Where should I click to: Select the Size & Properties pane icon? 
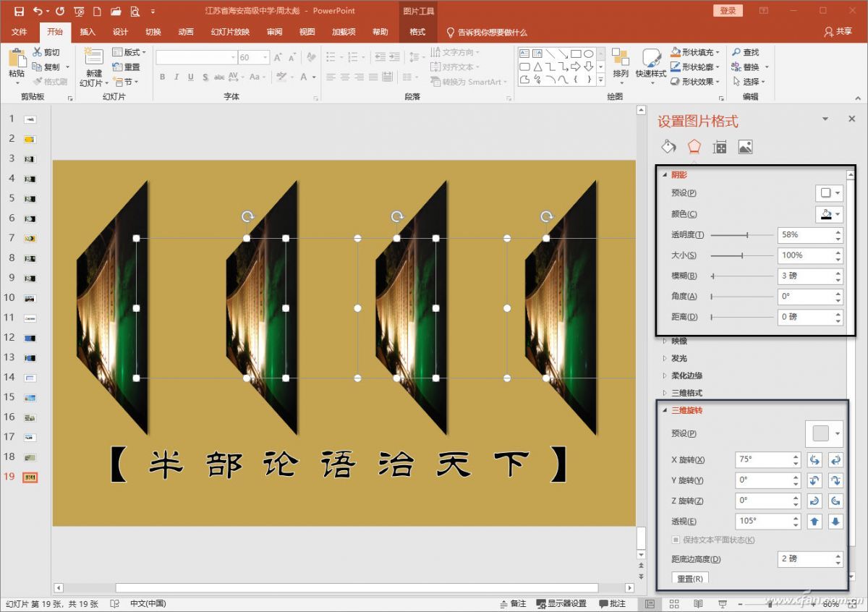720,146
